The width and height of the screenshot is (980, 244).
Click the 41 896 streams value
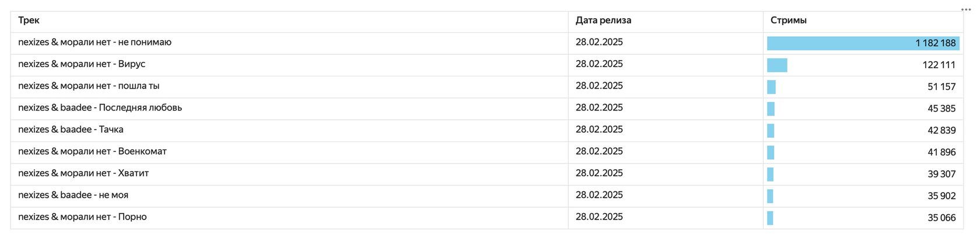[942, 152]
